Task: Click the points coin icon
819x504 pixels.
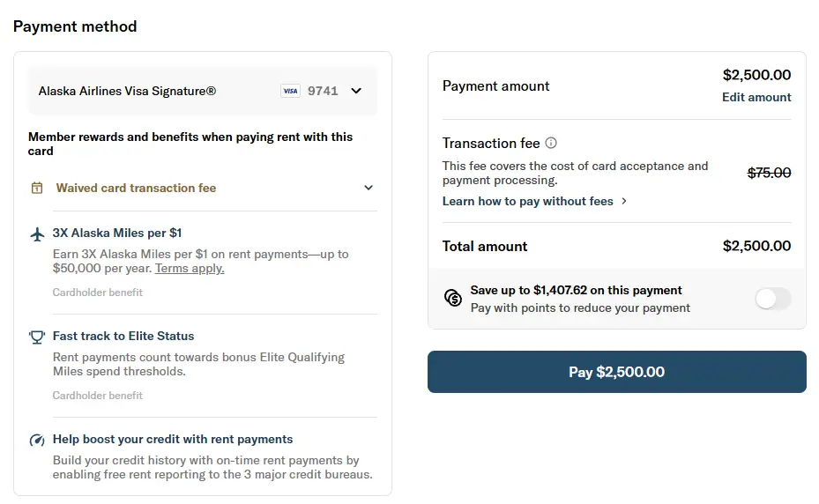Action: click(x=453, y=298)
